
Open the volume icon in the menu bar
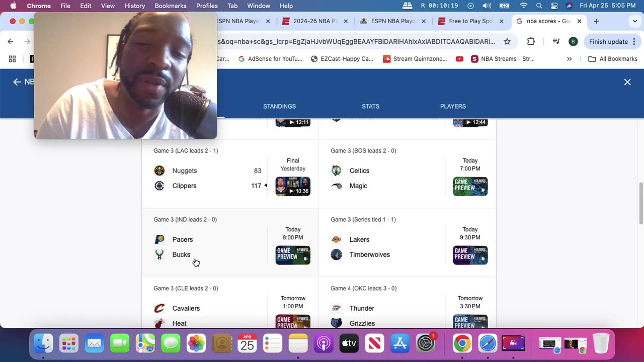click(x=487, y=6)
